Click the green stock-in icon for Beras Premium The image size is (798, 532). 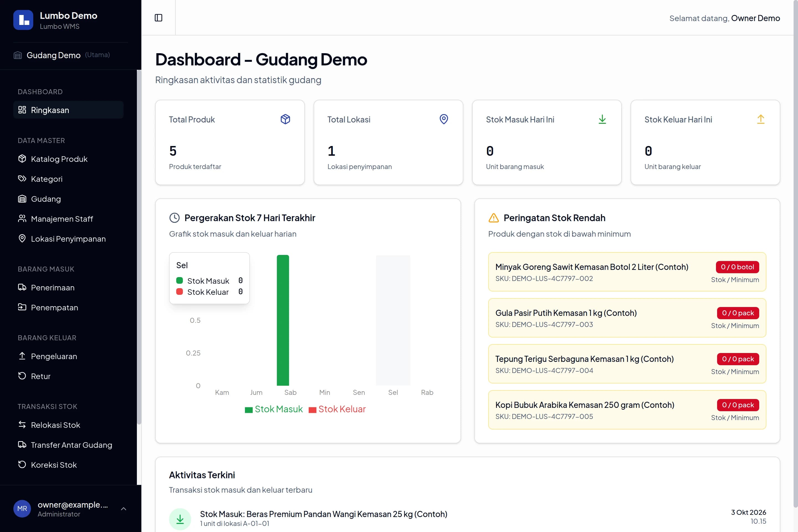click(x=180, y=519)
